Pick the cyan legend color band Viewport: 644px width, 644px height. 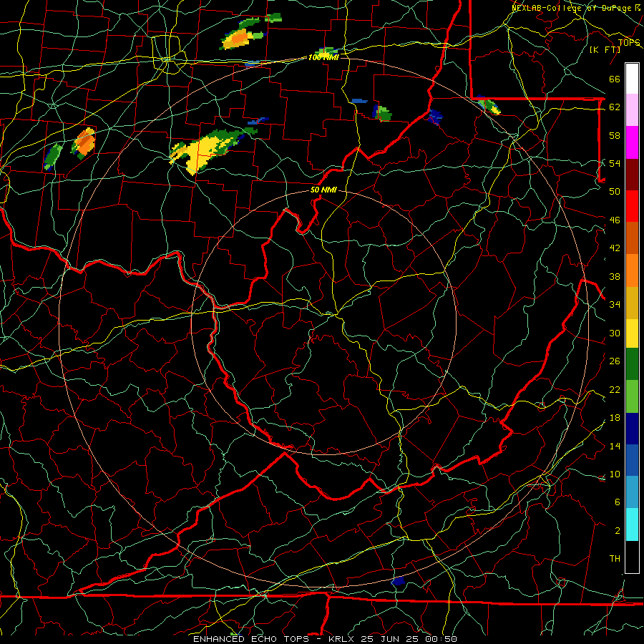point(632,525)
